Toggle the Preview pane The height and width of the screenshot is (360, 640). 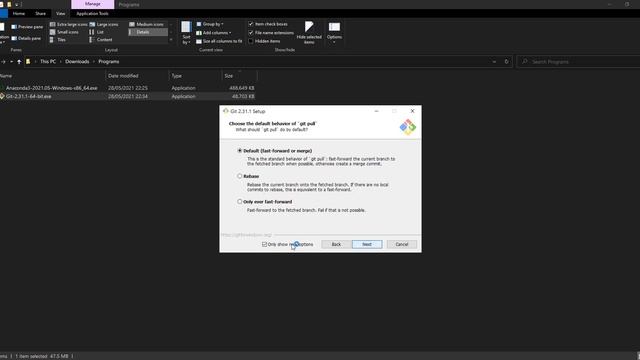[27, 27]
